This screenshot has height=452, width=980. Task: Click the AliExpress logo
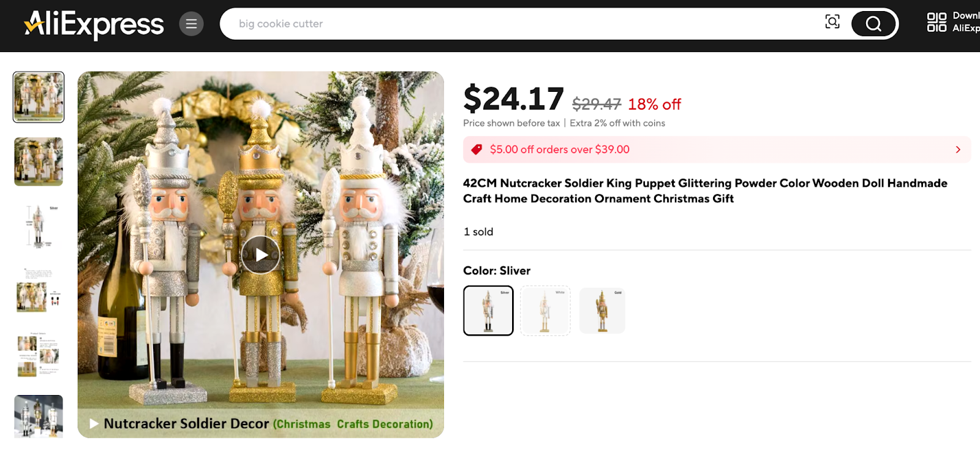(92, 23)
